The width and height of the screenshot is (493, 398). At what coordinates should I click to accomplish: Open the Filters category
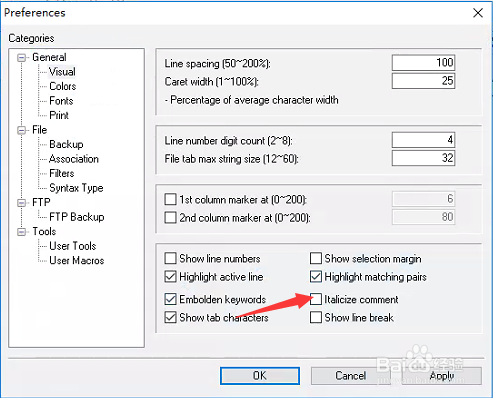62,173
